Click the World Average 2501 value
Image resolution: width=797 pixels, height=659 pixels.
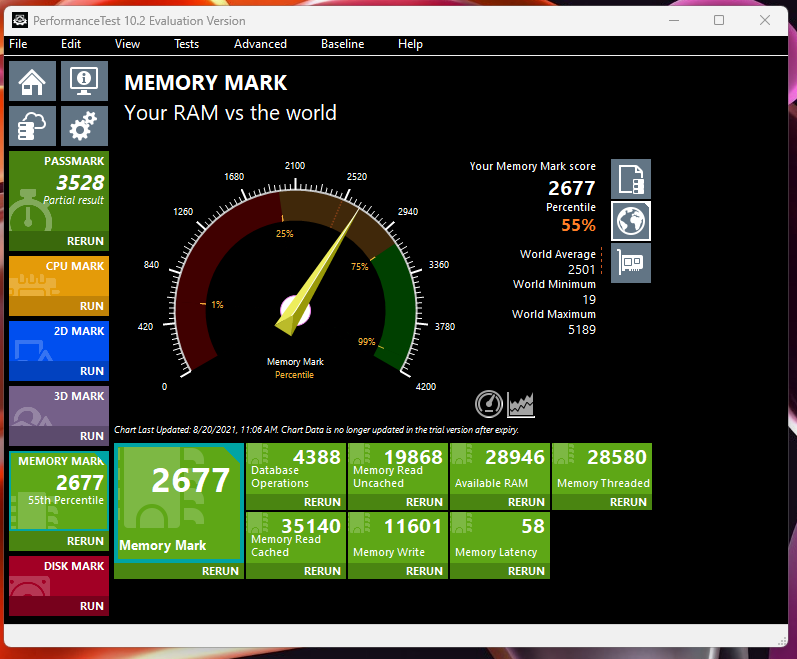pos(581,269)
